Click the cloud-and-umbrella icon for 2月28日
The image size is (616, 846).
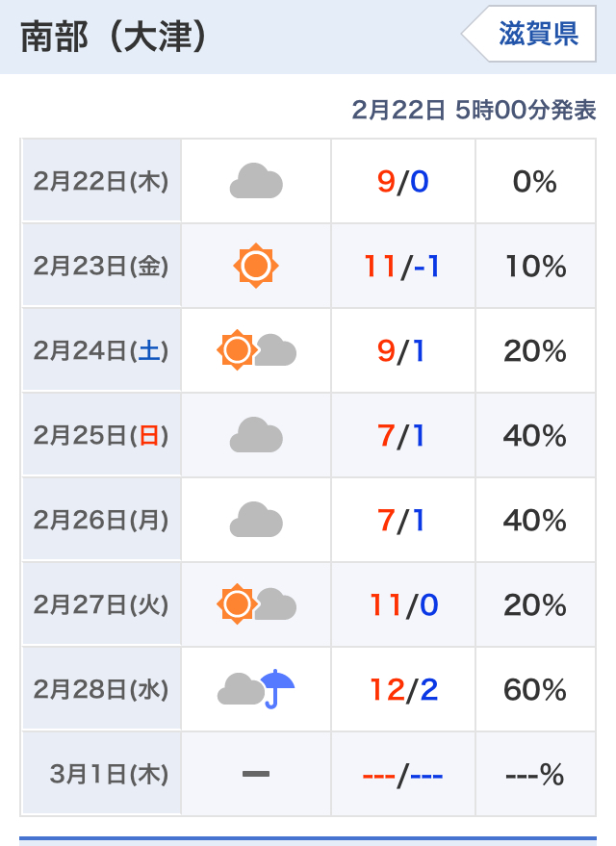coord(256,689)
